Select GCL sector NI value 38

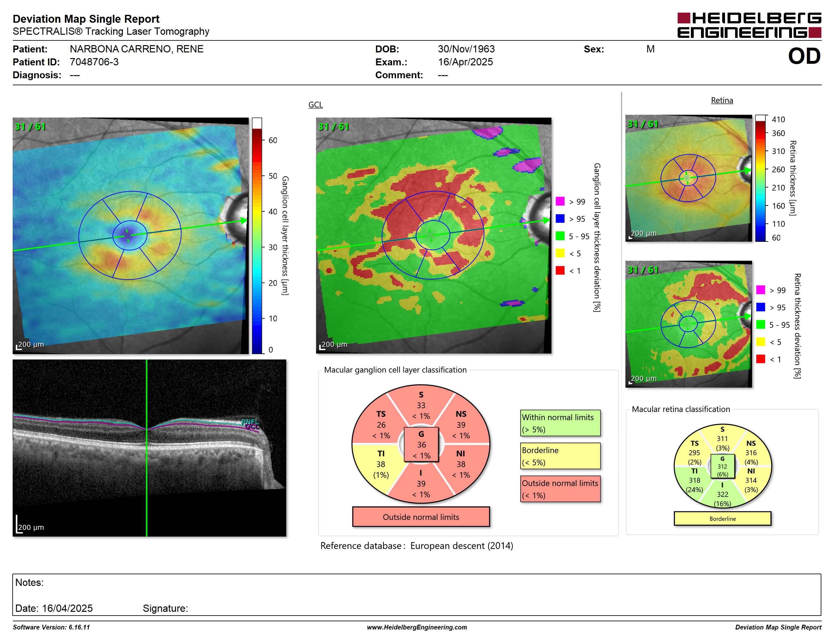pyautogui.click(x=461, y=464)
